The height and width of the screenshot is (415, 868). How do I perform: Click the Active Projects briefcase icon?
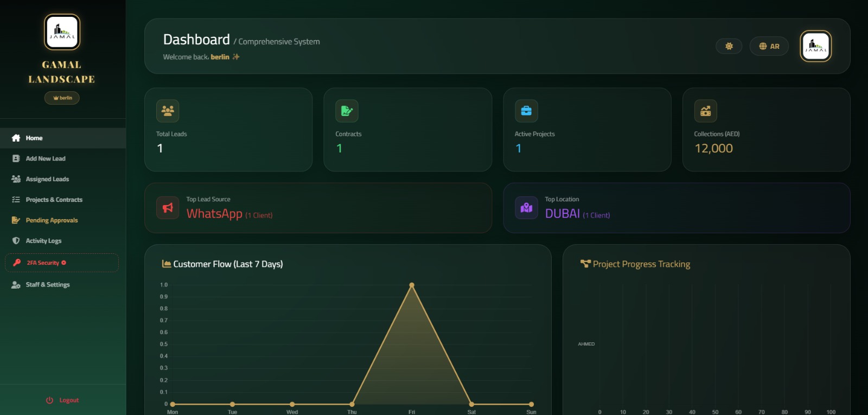pyautogui.click(x=526, y=111)
